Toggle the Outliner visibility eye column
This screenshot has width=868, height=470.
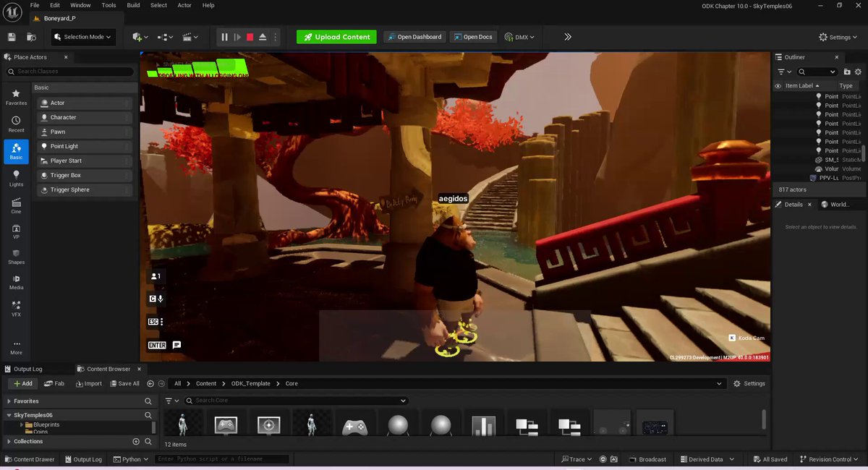[x=778, y=86]
